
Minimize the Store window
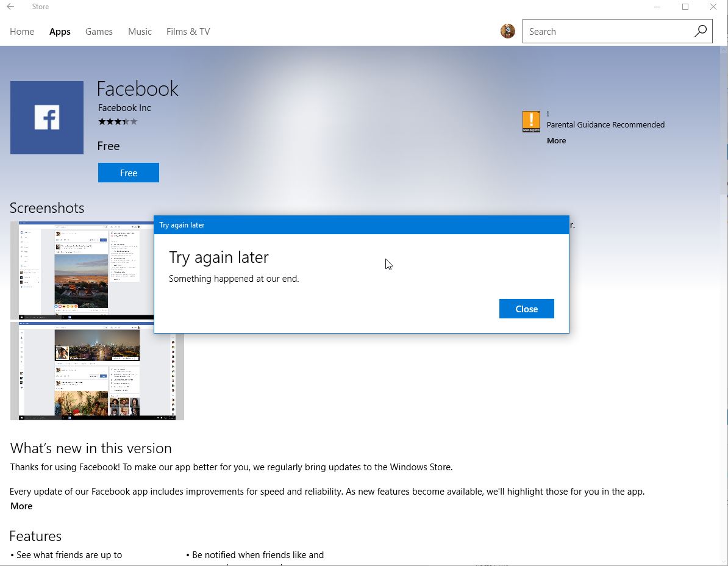[657, 7]
